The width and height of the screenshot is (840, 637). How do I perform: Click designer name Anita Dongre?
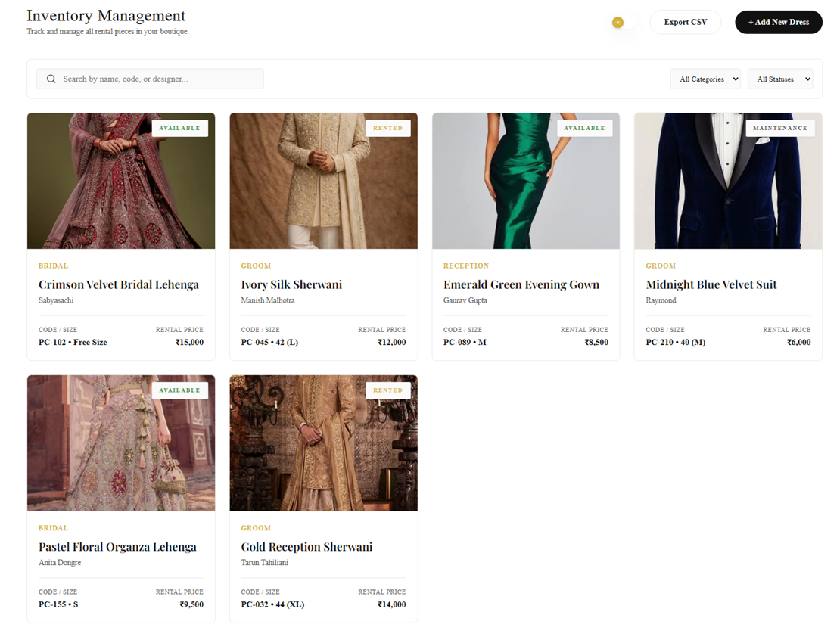click(60, 563)
